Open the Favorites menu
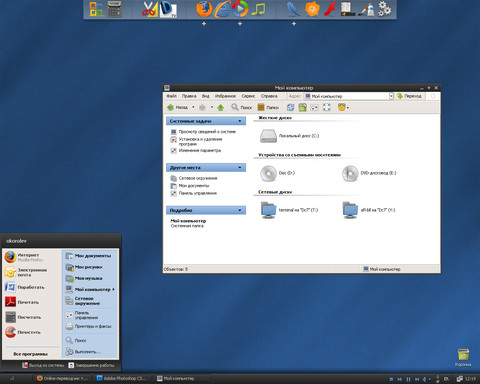Viewport: 480px width, 384px height. tap(225, 96)
